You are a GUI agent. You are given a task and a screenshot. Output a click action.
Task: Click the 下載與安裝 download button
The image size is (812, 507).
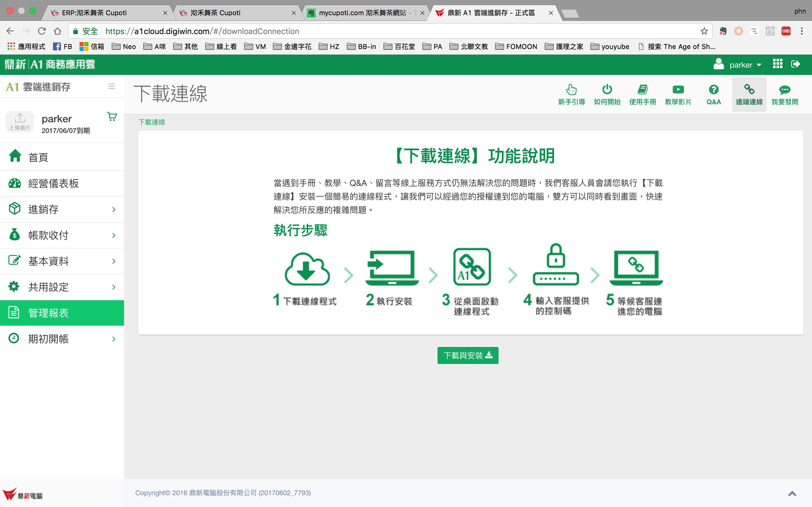pos(468,355)
